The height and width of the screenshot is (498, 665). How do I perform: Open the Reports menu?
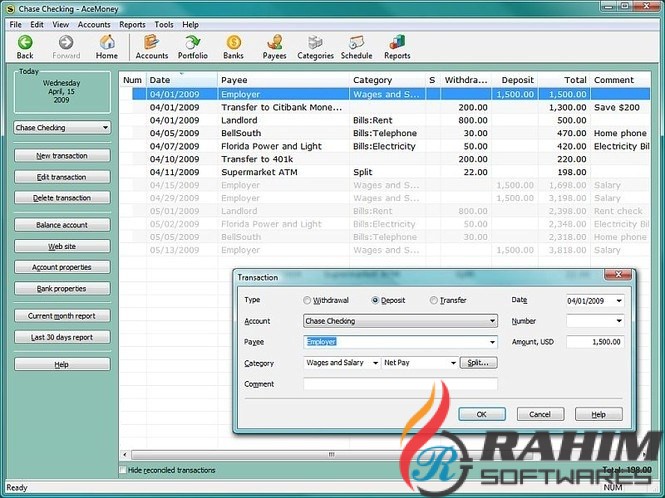132,25
